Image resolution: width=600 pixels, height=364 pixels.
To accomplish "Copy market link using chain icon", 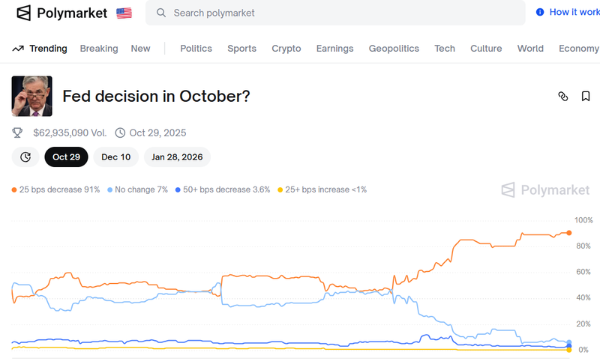I will (x=563, y=96).
